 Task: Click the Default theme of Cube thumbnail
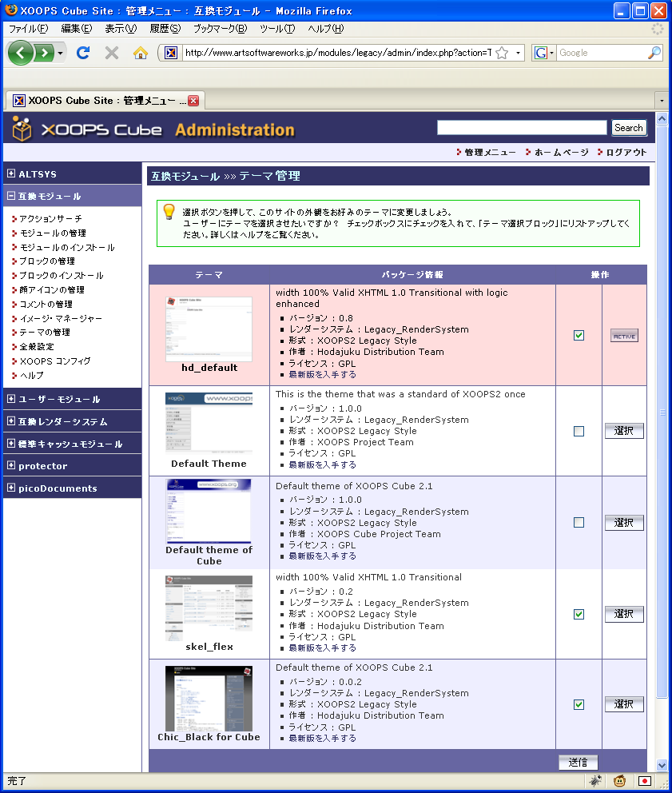[x=209, y=512]
